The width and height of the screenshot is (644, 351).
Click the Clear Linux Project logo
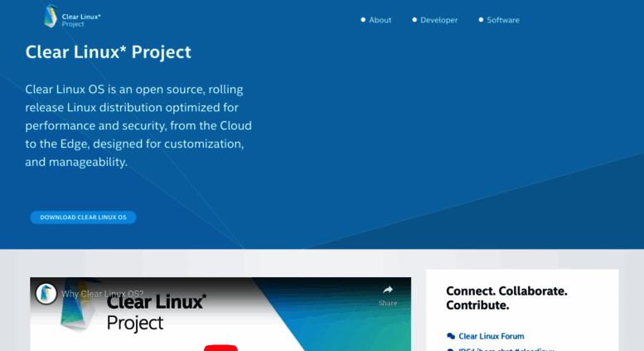coord(72,17)
